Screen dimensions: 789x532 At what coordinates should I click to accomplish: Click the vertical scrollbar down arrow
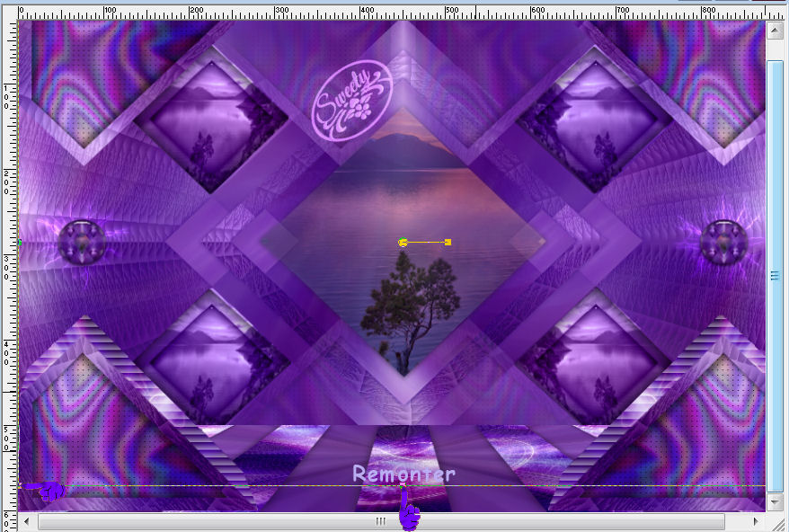[776, 503]
